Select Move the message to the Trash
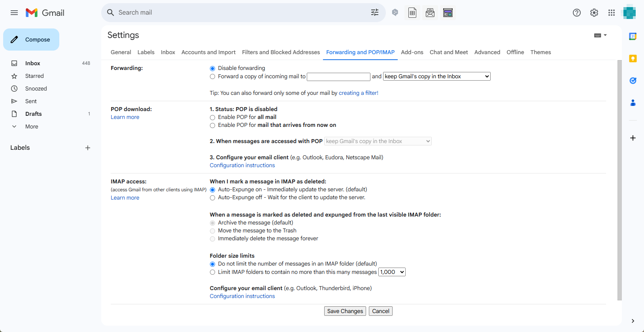Screen dimensions: 644x332 212,231
